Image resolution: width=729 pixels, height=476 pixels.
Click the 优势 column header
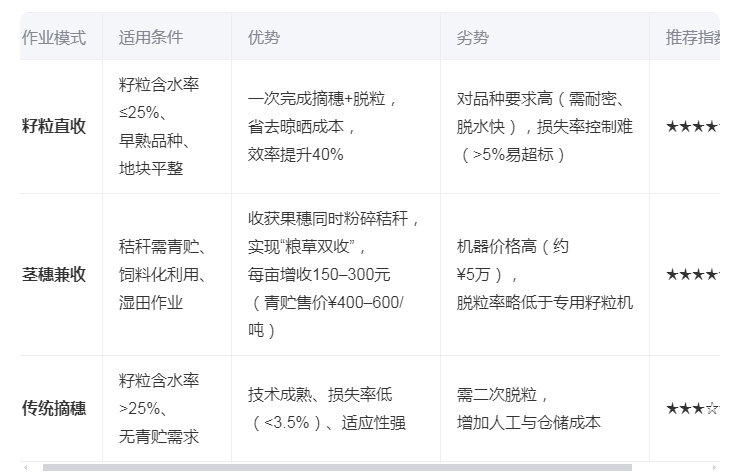pos(264,38)
